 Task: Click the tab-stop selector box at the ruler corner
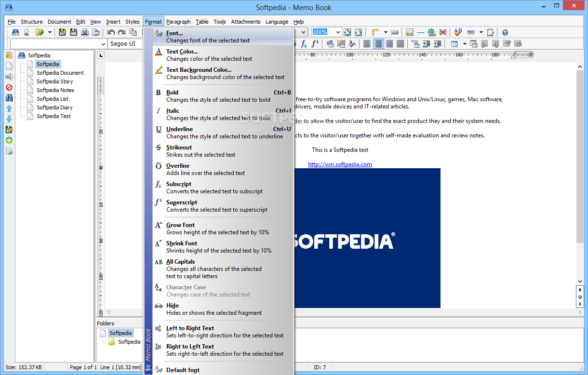click(101, 55)
